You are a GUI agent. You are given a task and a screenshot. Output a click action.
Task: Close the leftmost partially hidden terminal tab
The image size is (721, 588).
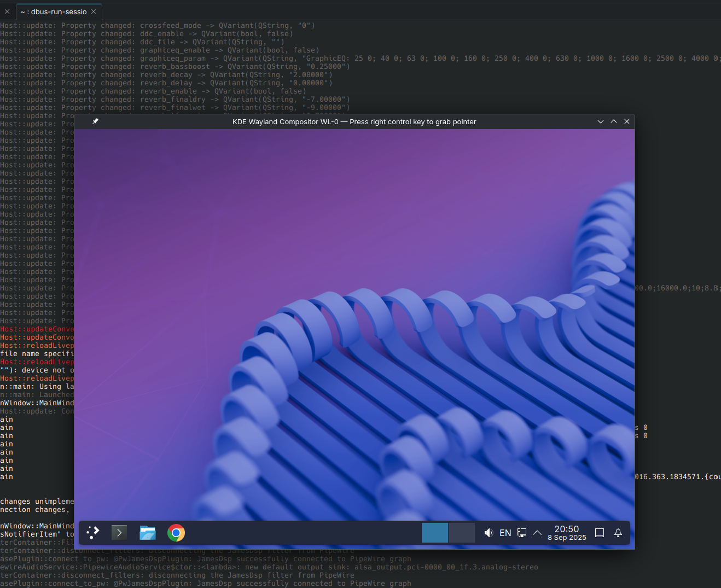pos(7,11)
